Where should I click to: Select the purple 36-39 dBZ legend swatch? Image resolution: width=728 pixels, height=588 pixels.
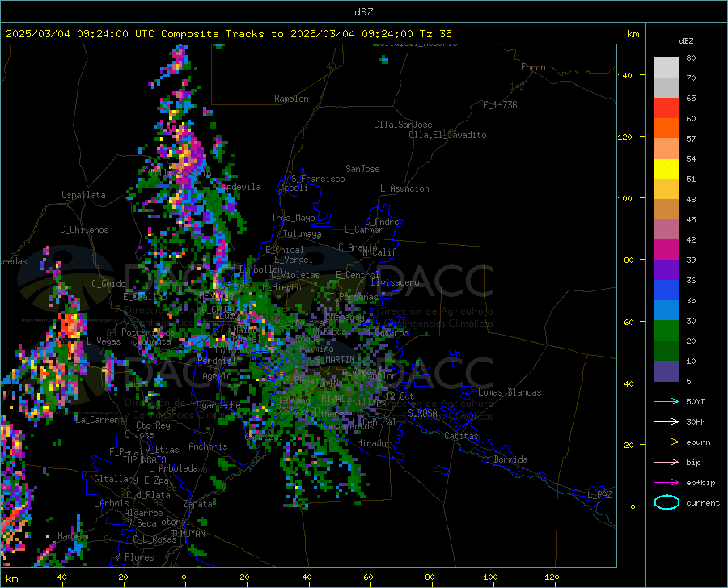click(667, 270)
